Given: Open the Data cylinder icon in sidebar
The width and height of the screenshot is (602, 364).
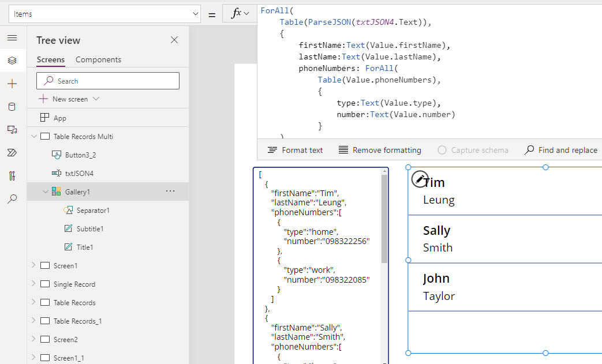Looking at the screenshot, I should [12, 107].
